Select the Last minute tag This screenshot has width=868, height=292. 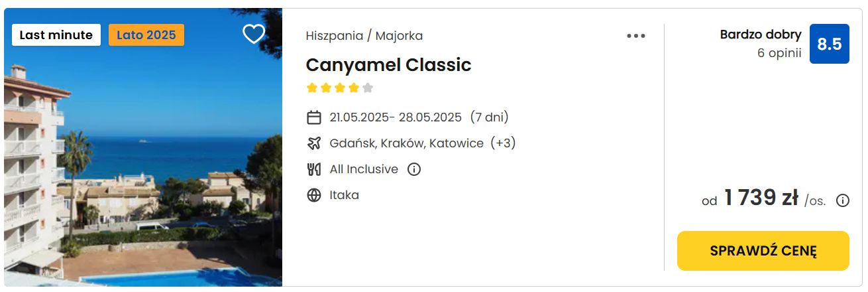pyautogui.click(x=56, y=35)
